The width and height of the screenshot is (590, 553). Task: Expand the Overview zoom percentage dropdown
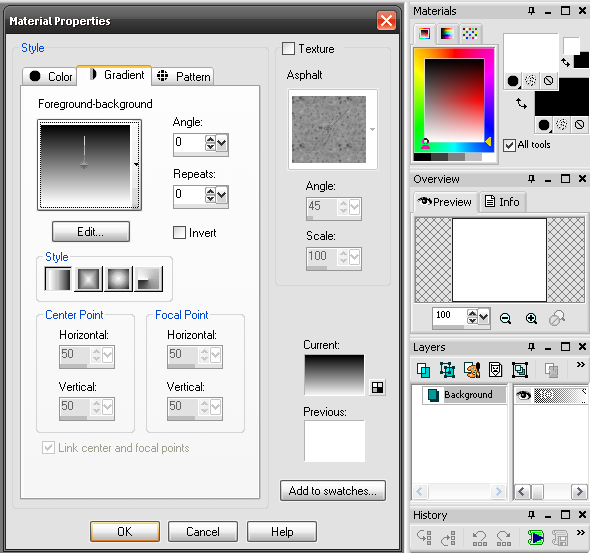pos(484,317)
